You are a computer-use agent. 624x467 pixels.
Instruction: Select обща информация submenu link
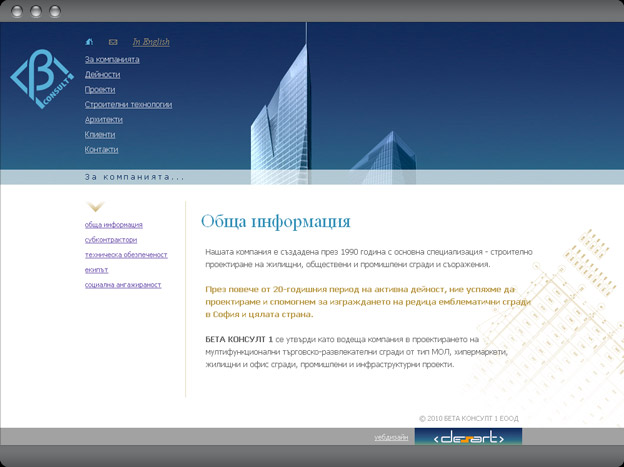[113, 225]
